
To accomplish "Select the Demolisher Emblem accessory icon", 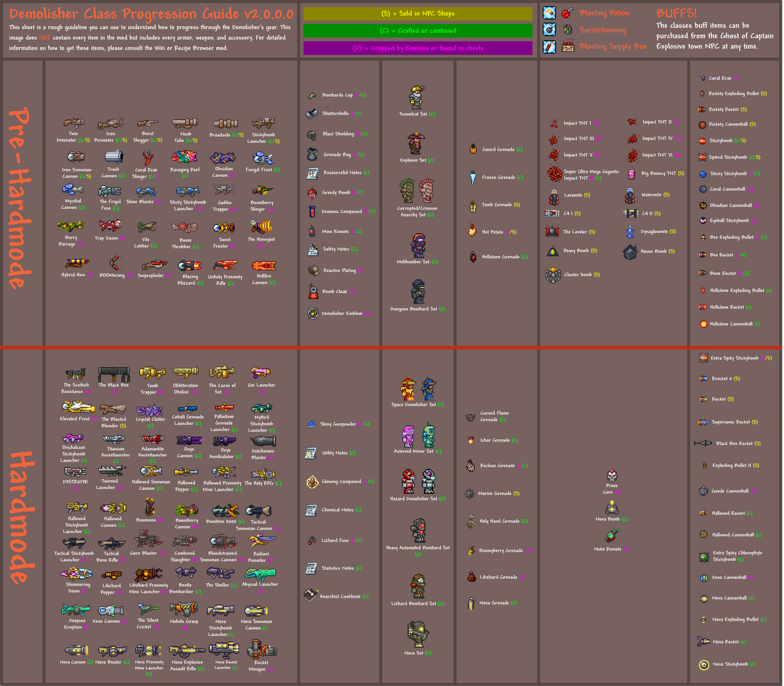I will point(312,314).
